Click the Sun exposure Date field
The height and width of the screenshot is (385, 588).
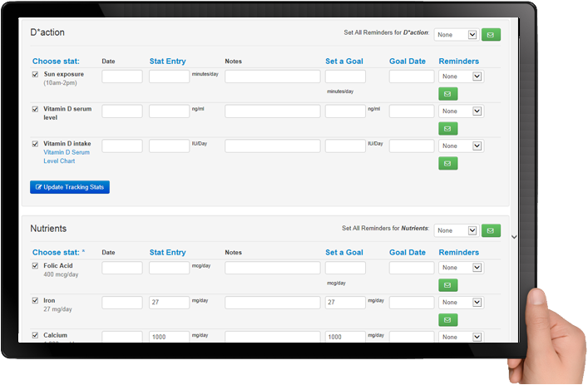[122, 77]
